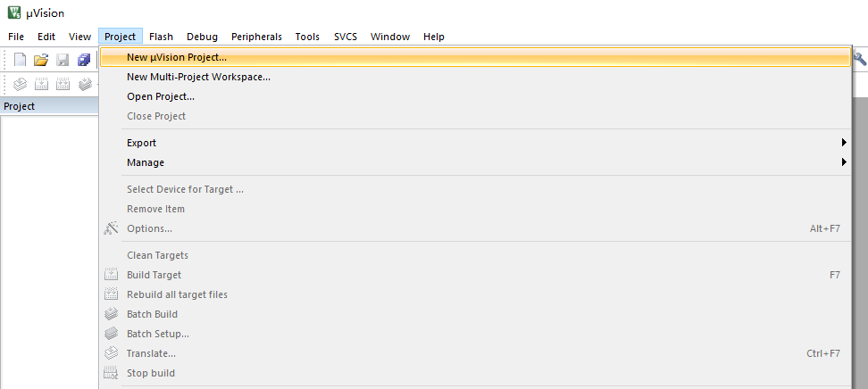The image size is (868, 389).
Task: Open the Peripherals menu
Action: point(256,37)
